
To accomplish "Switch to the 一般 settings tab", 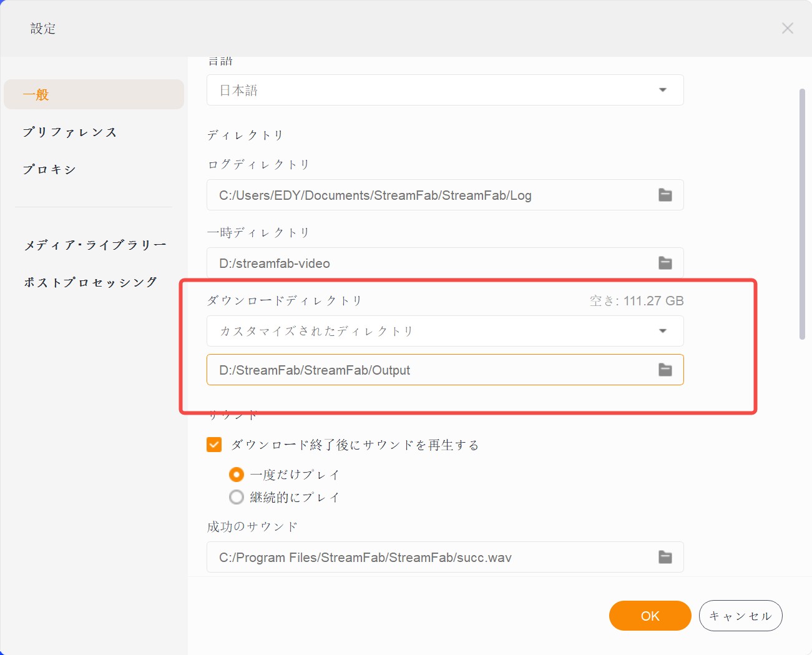I will pos(94,94).
